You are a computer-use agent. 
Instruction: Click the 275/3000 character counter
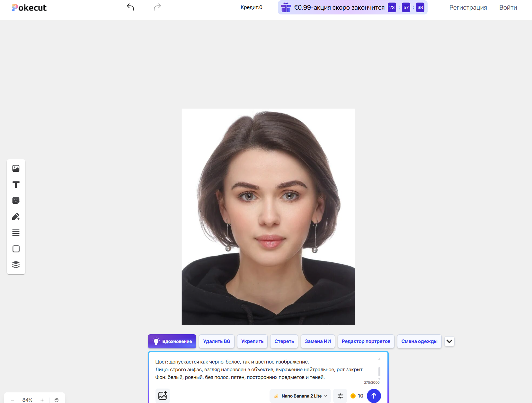(372, 382)
